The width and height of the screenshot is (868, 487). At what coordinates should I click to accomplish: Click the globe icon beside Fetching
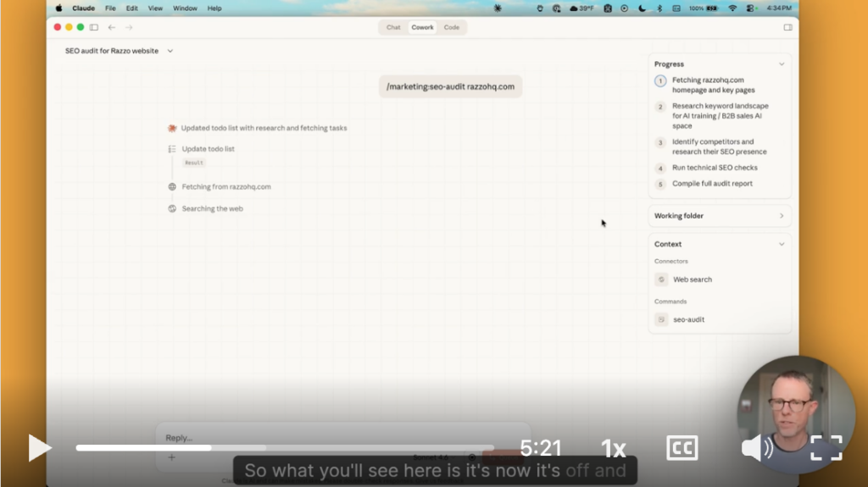point(172,187)
